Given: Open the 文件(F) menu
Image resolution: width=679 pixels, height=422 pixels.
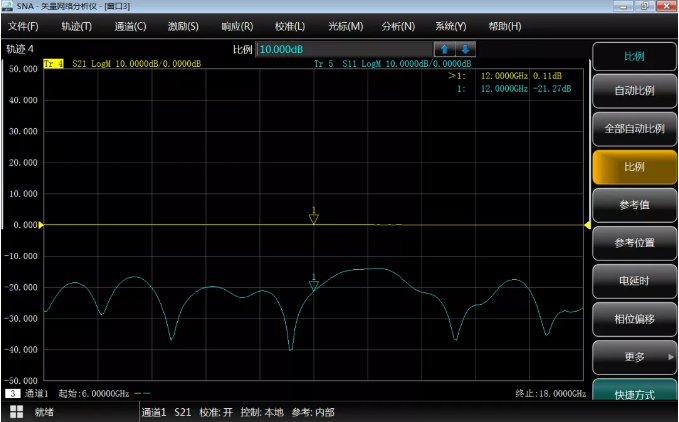Looking at the screenshot, I should (23, 25).
